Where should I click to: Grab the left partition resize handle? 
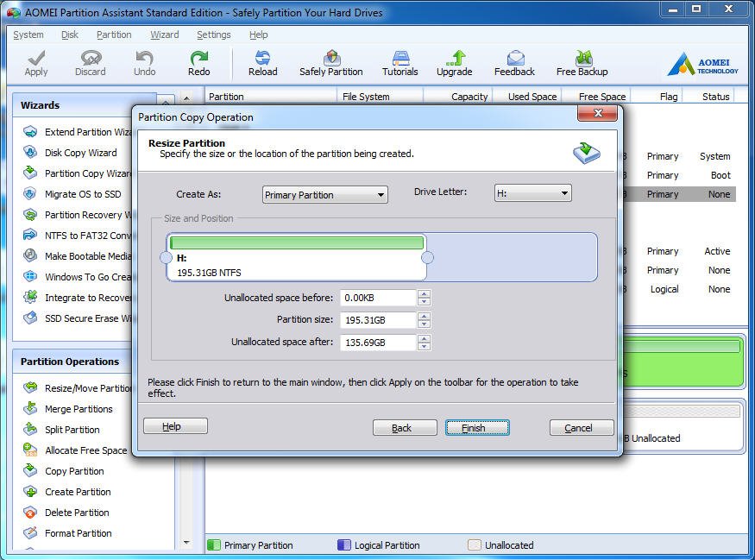[166, 258]
